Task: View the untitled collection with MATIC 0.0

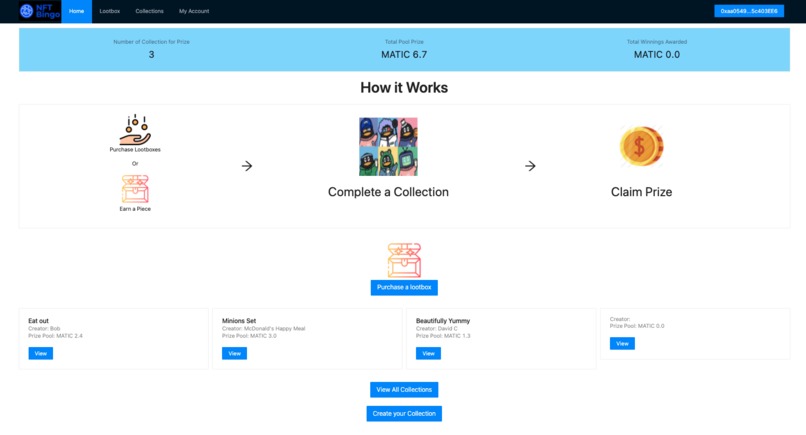Action: pyautogui.click(x=622, y=343)
